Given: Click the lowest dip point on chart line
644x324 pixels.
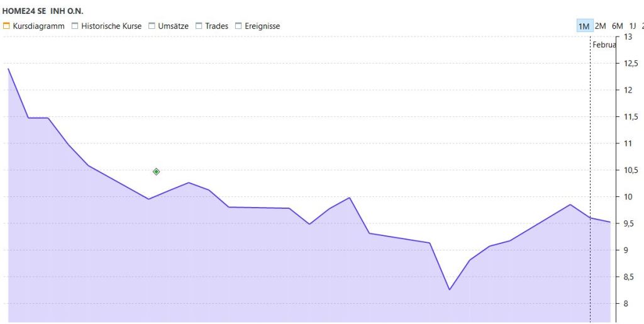Looking at the screenshot, I should (449, 289).
